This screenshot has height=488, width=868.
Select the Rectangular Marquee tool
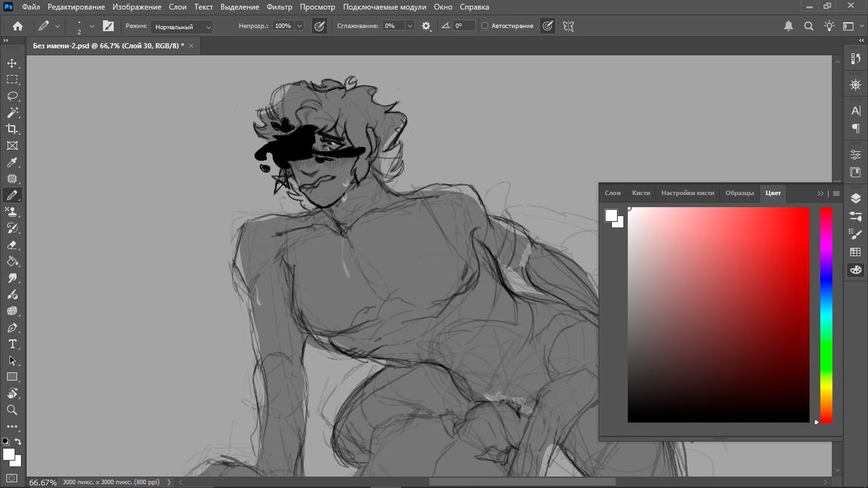pos(12,80)
